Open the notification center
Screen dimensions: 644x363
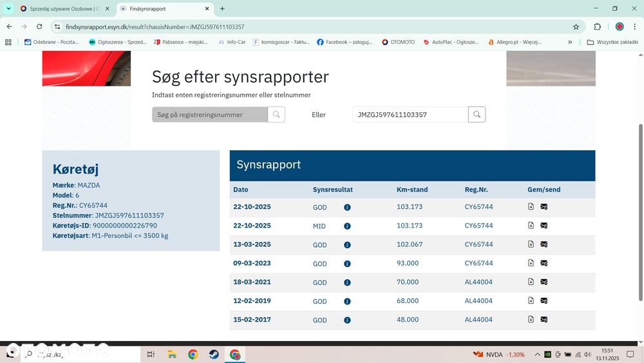630,355
